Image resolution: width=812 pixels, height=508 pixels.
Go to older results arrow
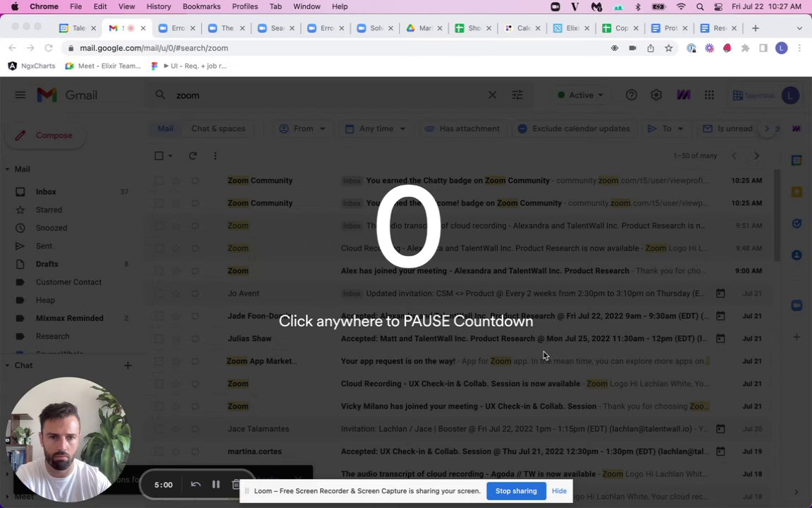(756, 155)
